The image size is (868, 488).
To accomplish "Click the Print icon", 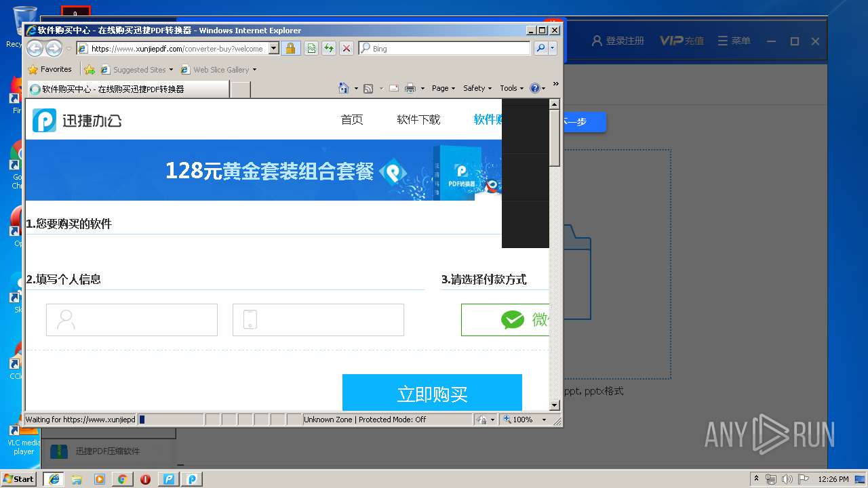I will click(x=410, y=88).
